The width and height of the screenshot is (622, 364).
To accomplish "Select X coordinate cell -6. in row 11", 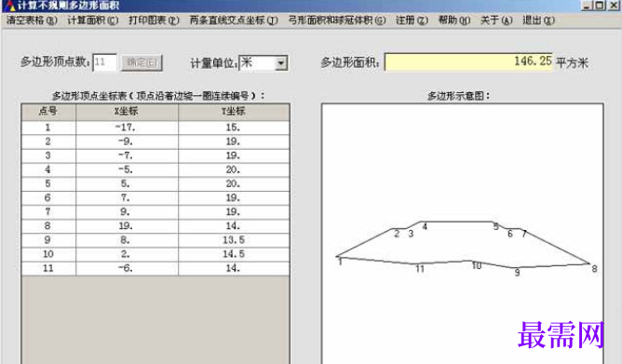I will (x=127, y=268).
